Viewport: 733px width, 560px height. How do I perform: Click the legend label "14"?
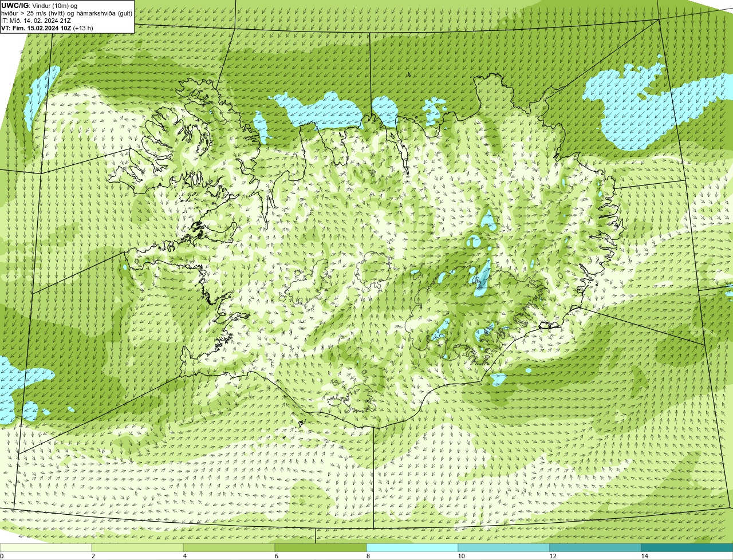(x=644, y=556)
